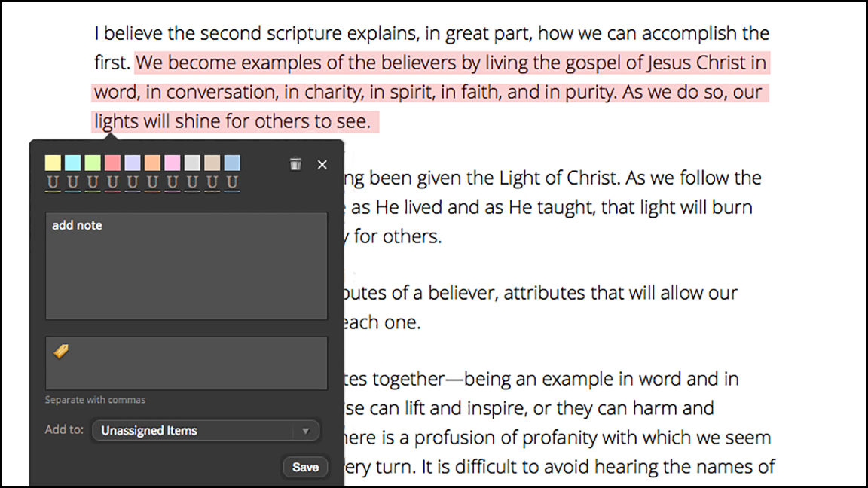Open the 'Add to' Unassigned Items dropdown
Viewport: 868px width, 488px height.
click(x=206, y=431)
